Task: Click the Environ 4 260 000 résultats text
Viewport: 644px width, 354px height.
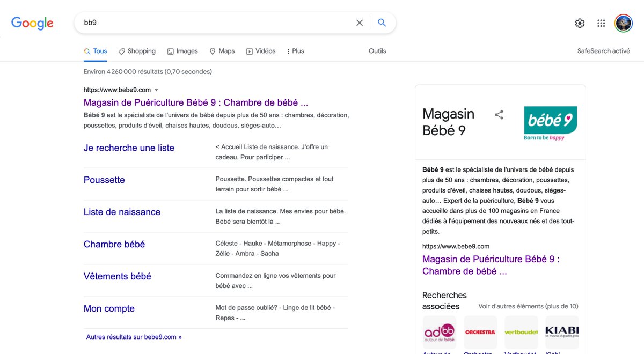Action: (x=148, y=71)
